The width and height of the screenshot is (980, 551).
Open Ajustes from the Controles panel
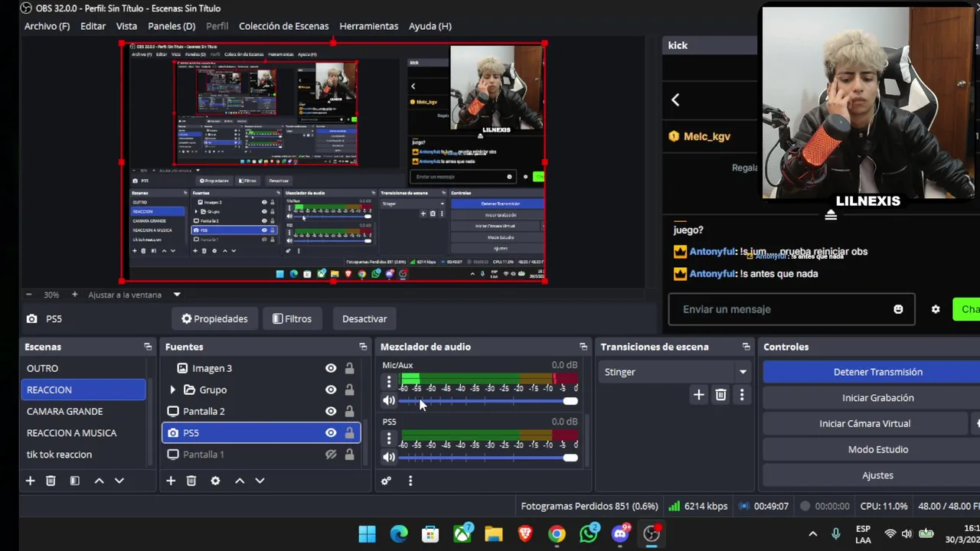point(877,475)
